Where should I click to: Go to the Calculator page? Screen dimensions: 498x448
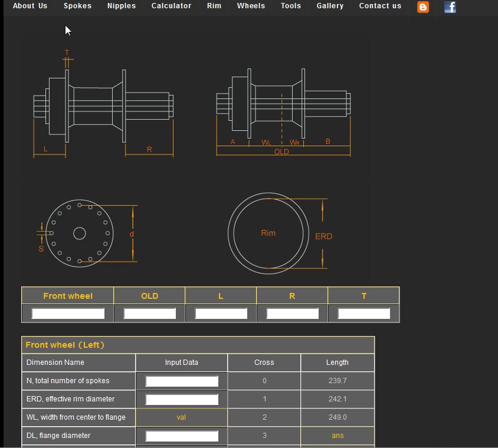(x=171, y=6)
